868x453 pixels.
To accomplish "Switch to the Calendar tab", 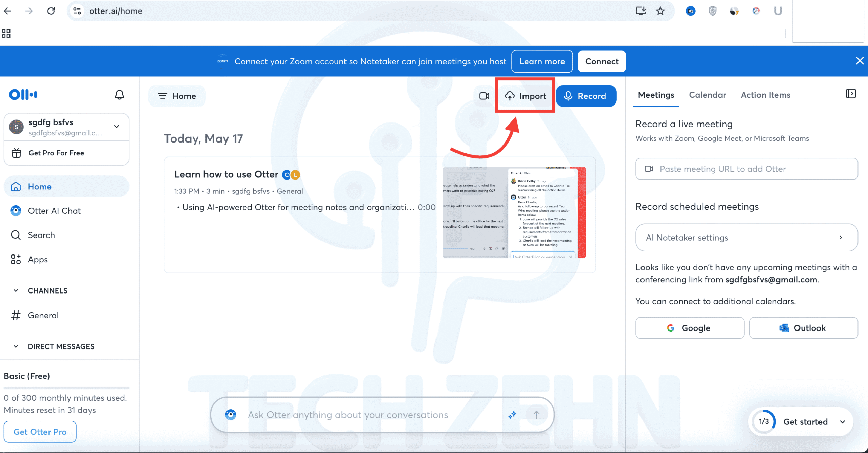I will point(707,95).
